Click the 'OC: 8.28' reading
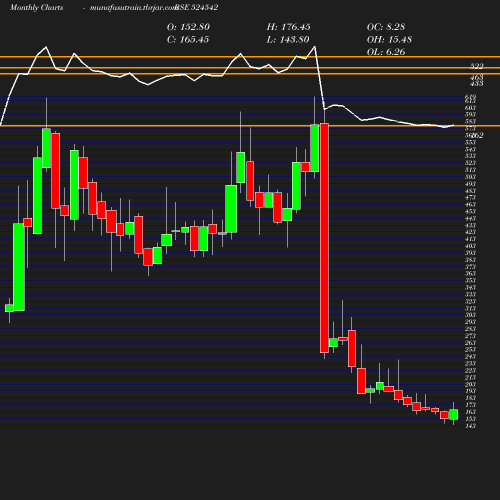 [386, 27]
